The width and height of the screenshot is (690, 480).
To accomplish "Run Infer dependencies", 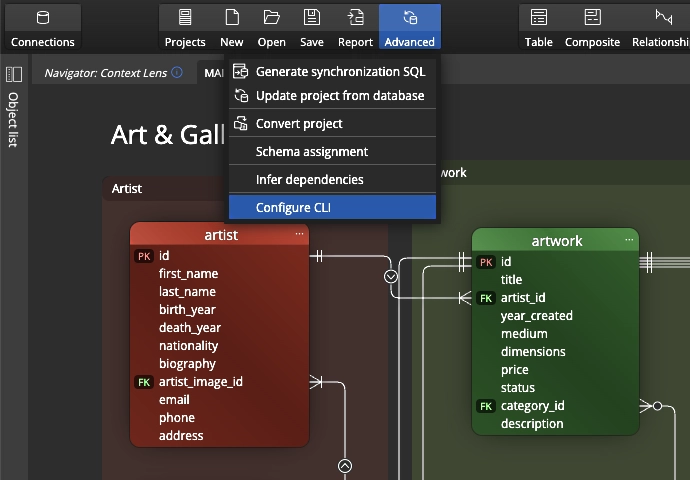I will (x=332, y=180).
